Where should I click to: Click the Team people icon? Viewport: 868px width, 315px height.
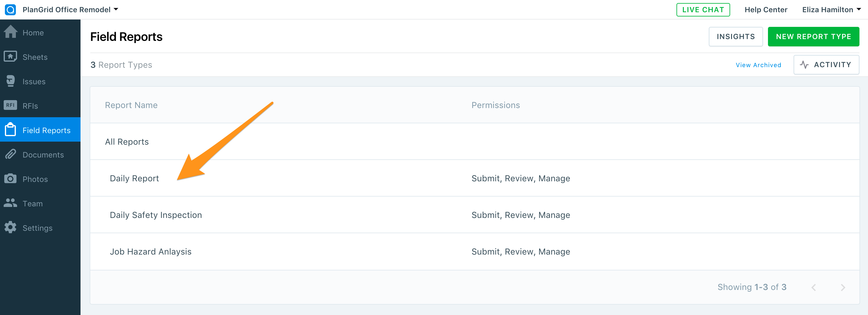click(x=10, y=203)
